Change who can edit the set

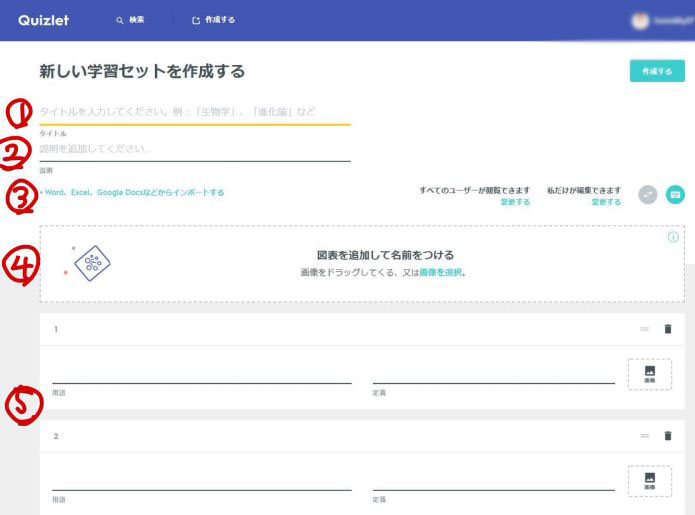point(605,202)
